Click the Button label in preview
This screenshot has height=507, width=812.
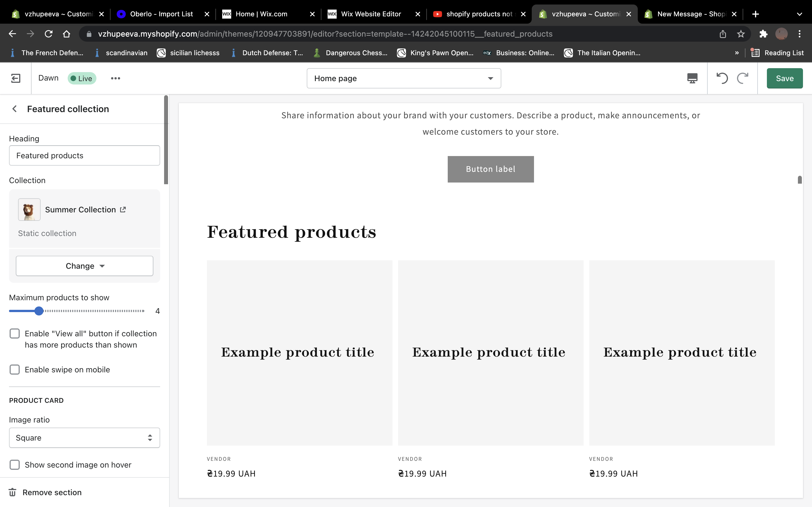491,169
